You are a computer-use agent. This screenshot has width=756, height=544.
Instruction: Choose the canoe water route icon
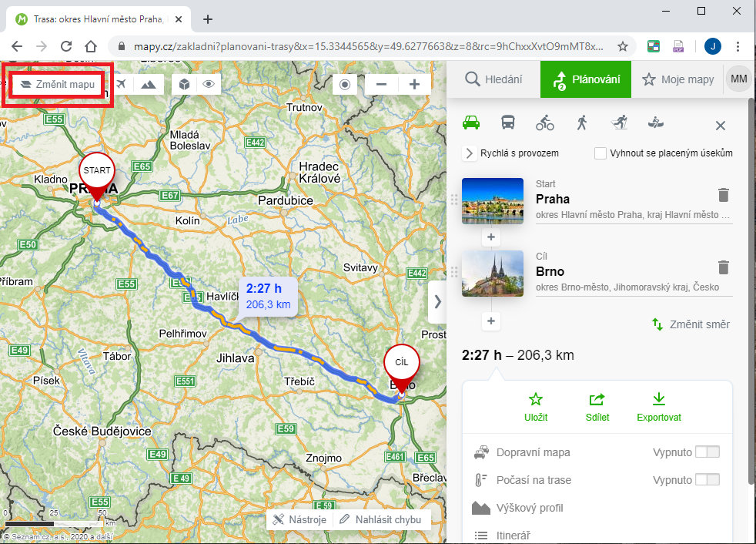coord(655,123)
